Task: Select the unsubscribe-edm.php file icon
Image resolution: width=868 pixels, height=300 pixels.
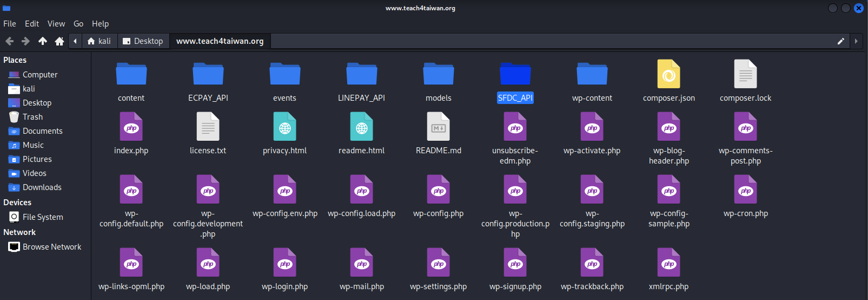Action: [x=515, y=127]
